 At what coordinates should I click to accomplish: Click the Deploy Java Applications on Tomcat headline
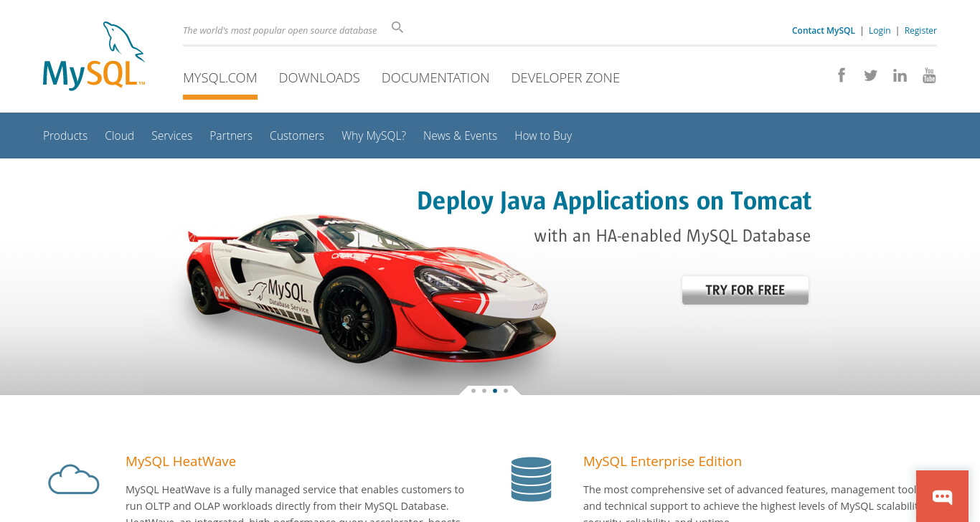614,201
